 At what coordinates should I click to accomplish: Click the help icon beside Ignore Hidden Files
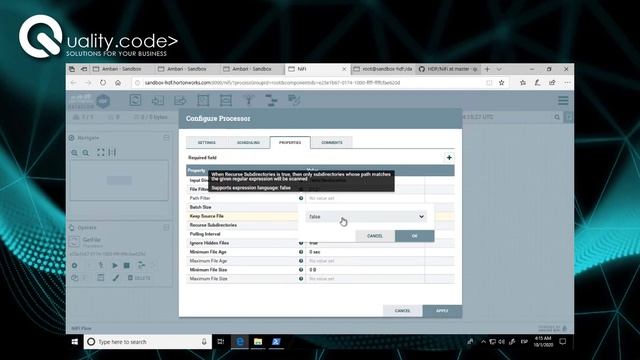[301, 243]
